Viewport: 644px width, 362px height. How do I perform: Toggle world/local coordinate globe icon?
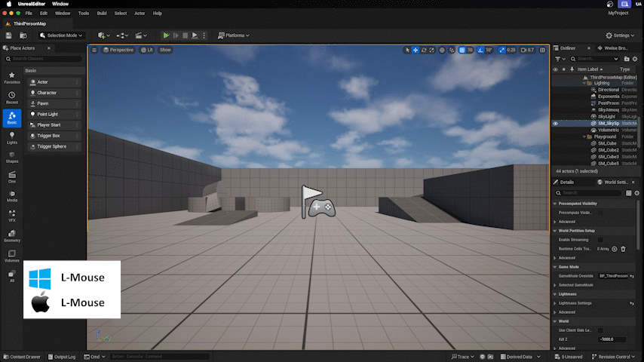[442, 50]
